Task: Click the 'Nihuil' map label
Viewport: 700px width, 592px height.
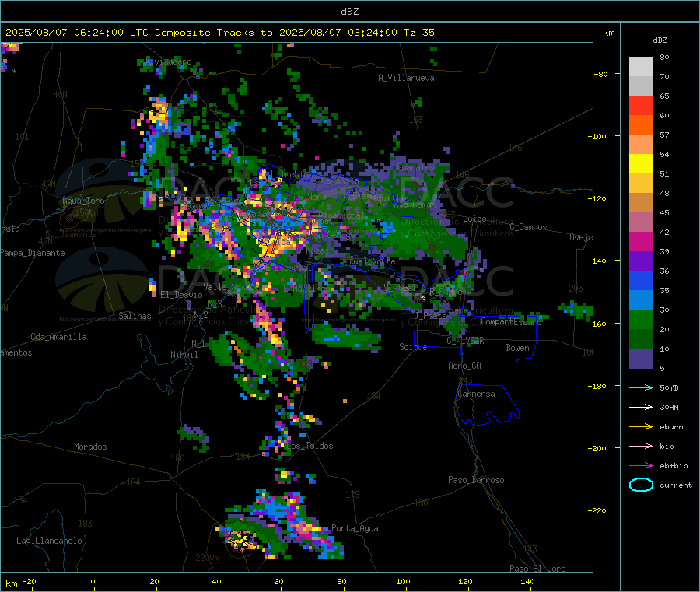Action: [x=184, y=355]
